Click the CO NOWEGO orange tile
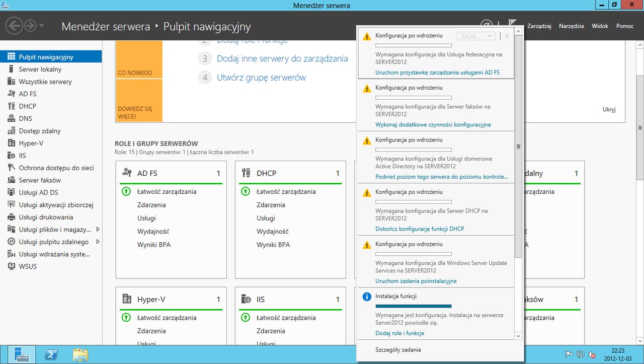Screen dimensions: 644x364 tap(139, 60)
